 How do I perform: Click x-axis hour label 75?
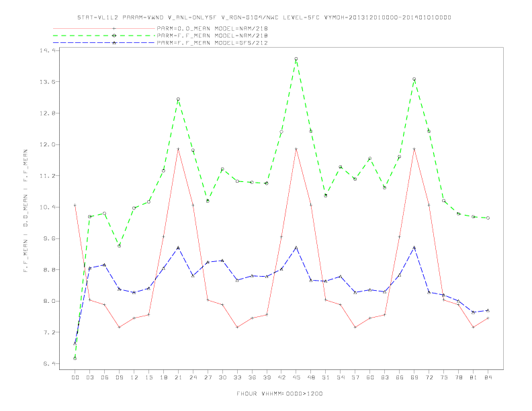[x=444, y=377]
